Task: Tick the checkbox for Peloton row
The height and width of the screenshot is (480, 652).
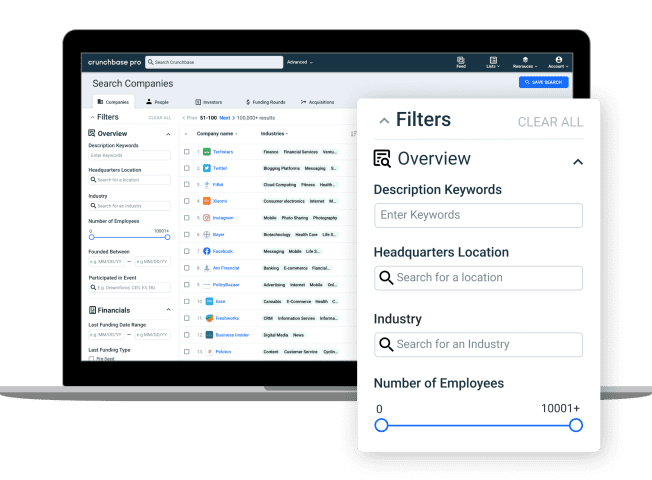Action: point(187,351)
